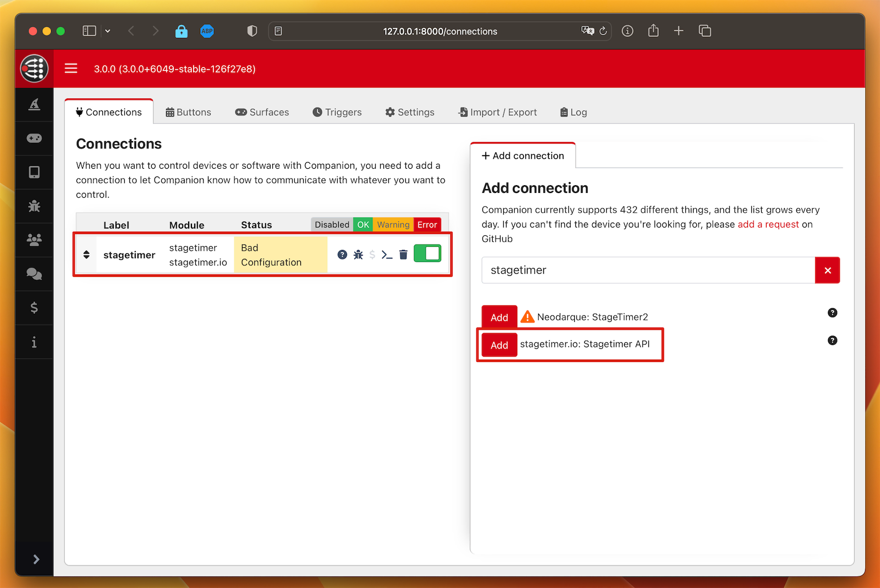880x588 pixels.
Task: Add the stagetimer.io Stagetimer API module
Action: pos(499,345)
